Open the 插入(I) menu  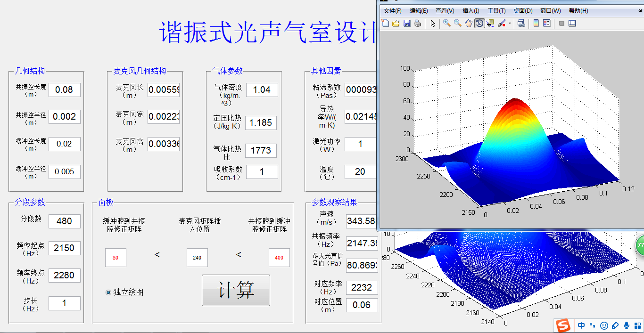pyautogui.click(x=471, y=11)
